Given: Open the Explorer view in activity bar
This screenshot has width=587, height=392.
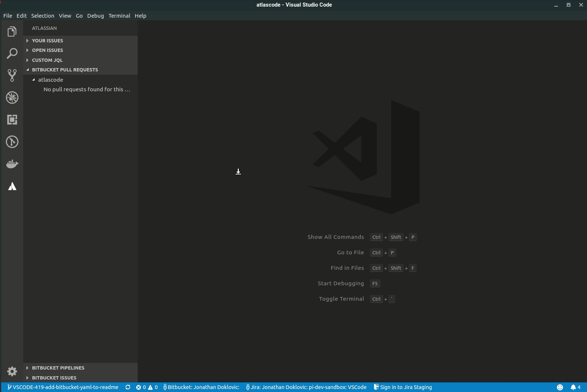Looking at the screenshot, I should (x=12, y=32).
